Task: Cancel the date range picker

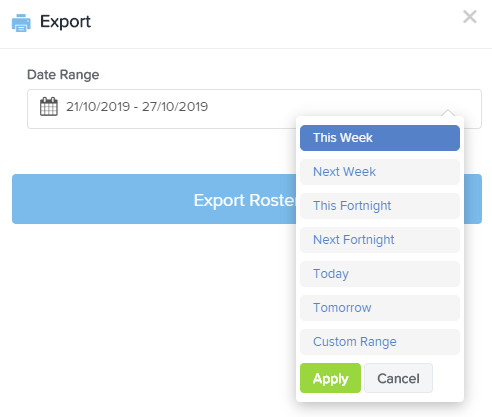Action: pyautogui.click(x=398, y=378)
